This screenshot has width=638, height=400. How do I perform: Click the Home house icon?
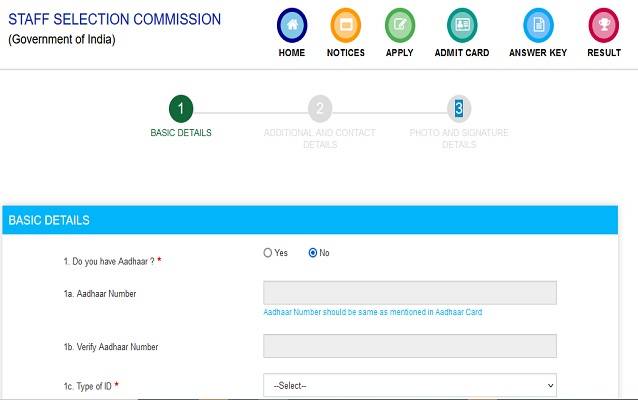292,24
